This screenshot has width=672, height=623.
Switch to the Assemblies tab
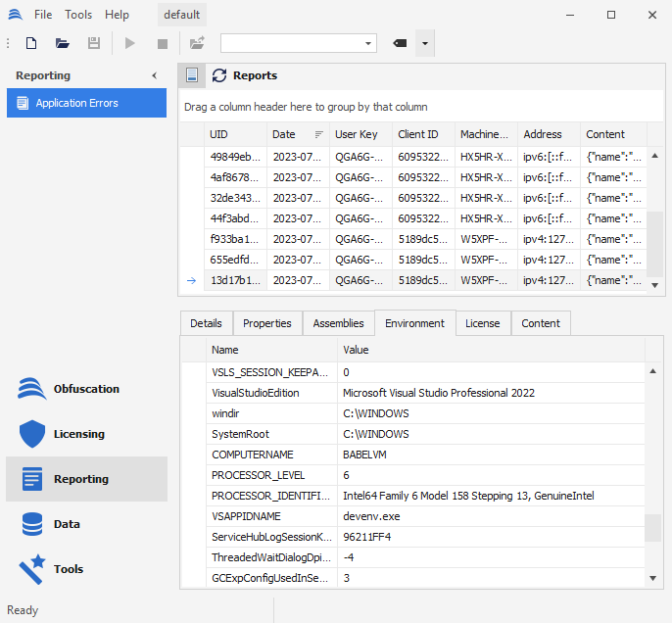[x=338, y=323]
